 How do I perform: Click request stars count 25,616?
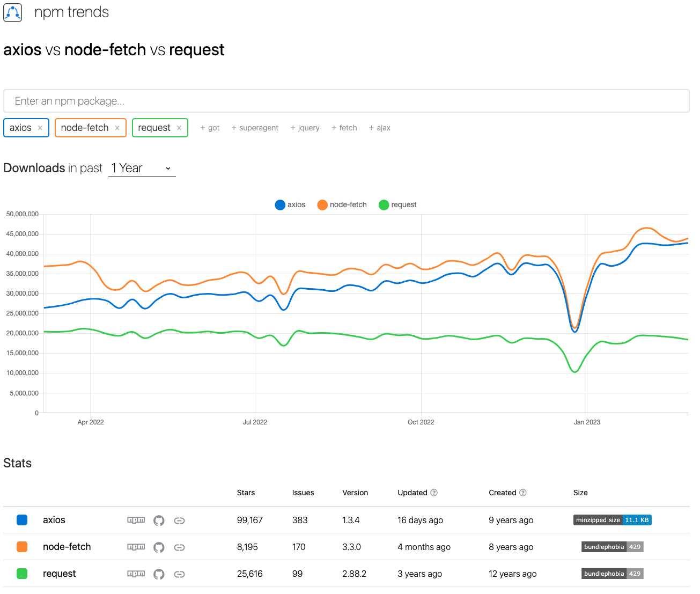click(250, 574)
